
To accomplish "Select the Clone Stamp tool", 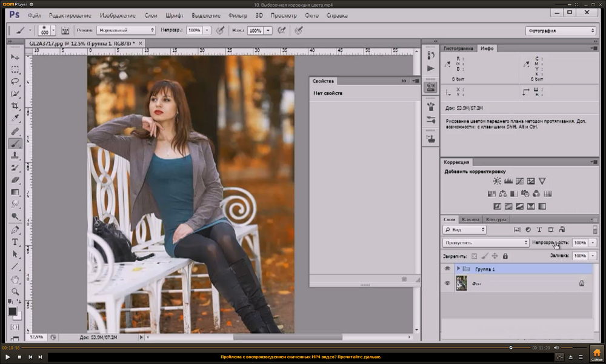I will click(15, 156).
